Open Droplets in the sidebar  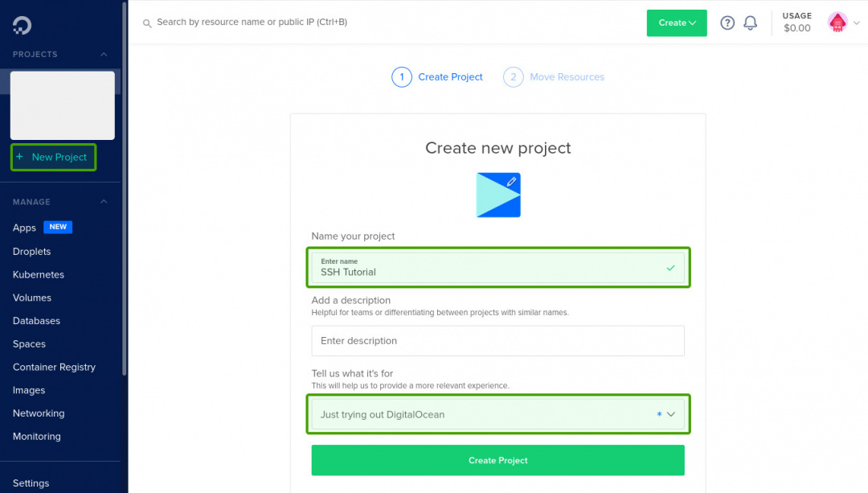(x=31, y=252)
